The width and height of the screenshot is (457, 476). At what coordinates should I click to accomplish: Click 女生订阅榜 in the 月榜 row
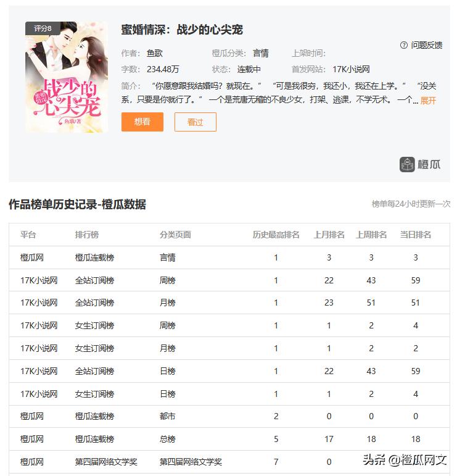click(x=94, y=348)
